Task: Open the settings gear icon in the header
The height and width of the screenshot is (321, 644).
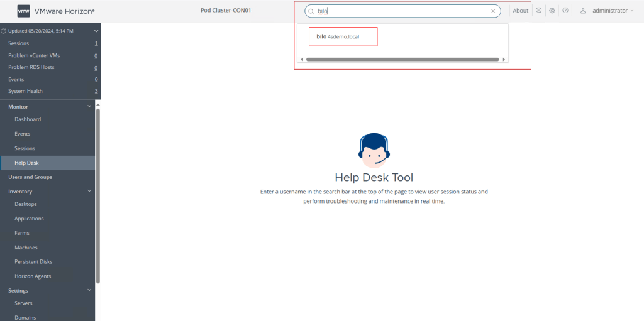Action: pos(552,11)
